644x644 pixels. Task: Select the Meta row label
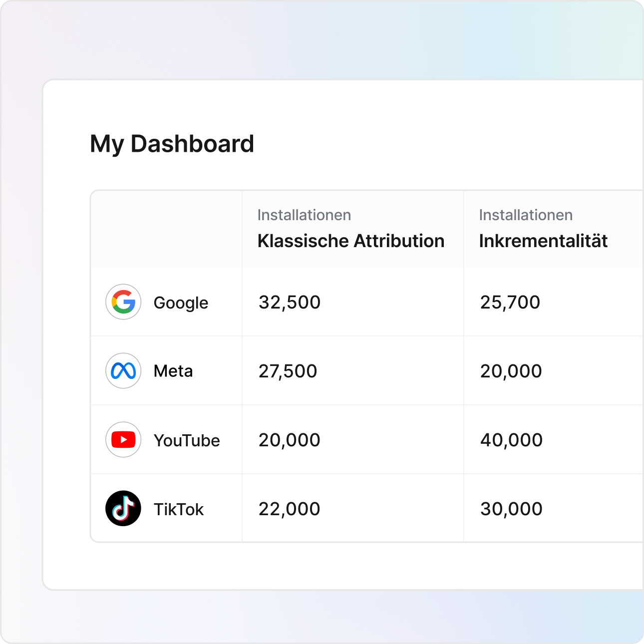coord(173,371)
